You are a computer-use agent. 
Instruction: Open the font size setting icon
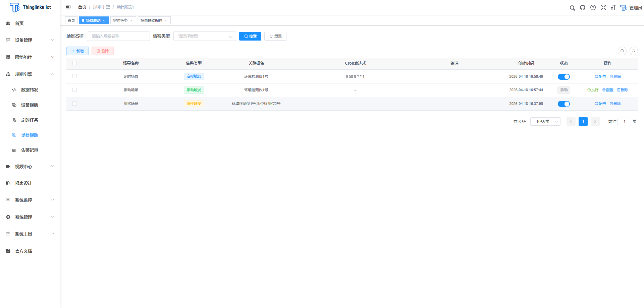pyautogui.click(x=613, y=7)
